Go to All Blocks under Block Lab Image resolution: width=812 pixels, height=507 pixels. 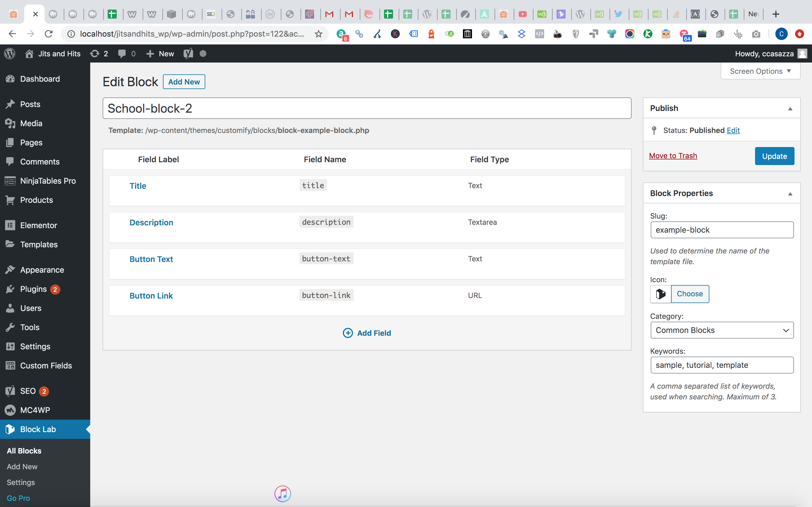23,451
